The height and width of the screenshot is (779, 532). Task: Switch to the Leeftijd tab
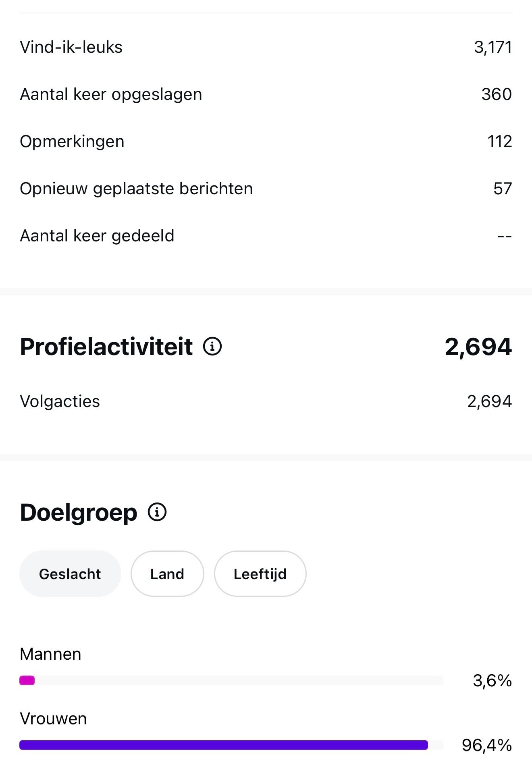click(x=260, y=573)
